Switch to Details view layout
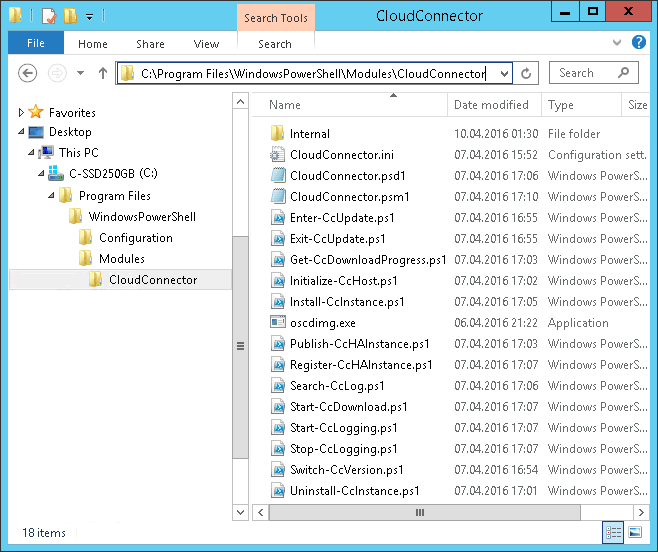Screen dimensions: 658x552 point(613,533)
